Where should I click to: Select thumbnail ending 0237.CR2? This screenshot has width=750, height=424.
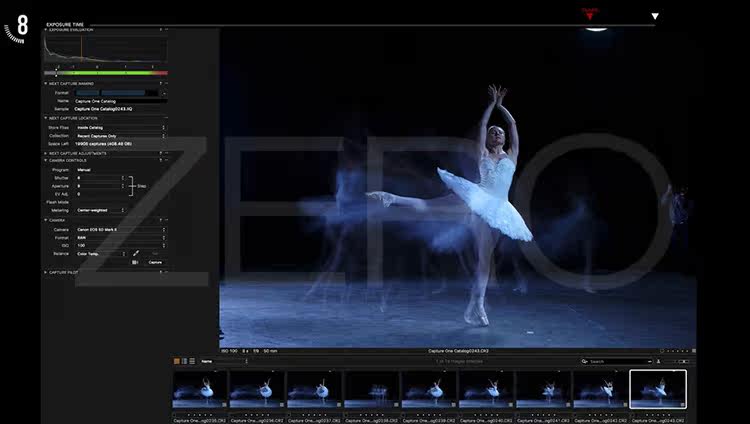pyautogui.click(x=314, y=390)
